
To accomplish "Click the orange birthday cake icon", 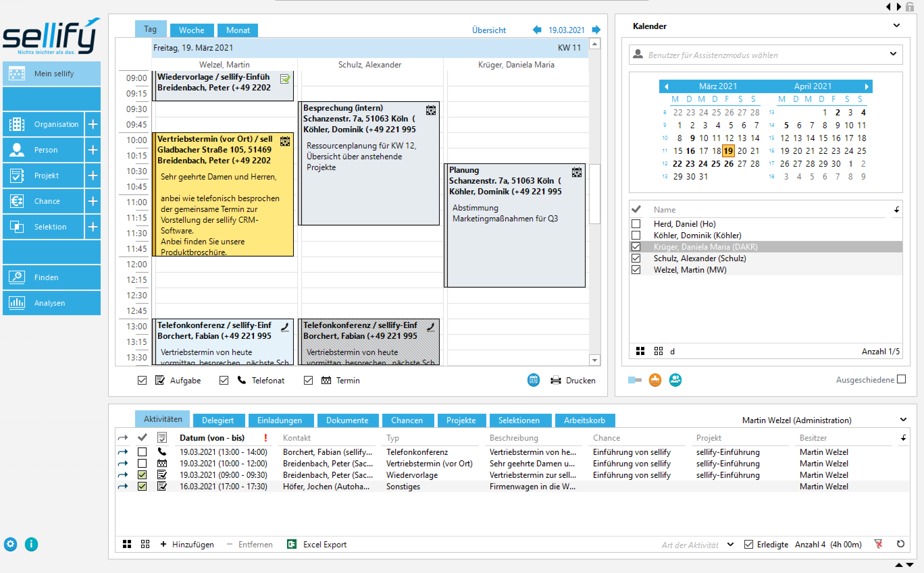I will tap(655, 380).
